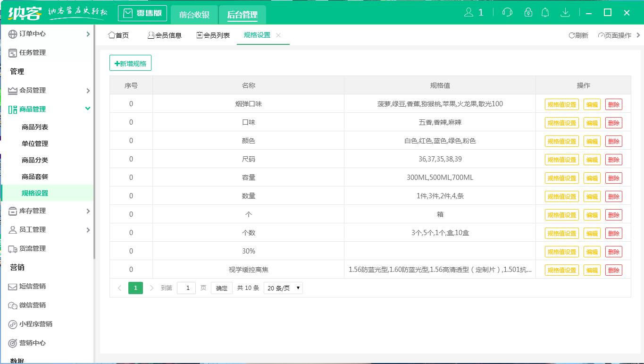The width and height of the screenshot is (644, 364).
Task: Open notifications via the bell icon
Action: (545, 12)
